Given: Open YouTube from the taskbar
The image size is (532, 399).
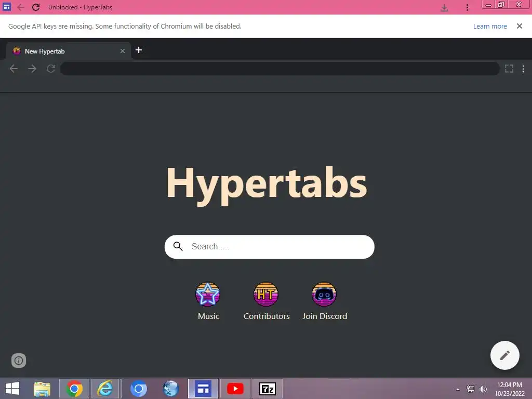Looking at the screenshot, I should 235,389.
